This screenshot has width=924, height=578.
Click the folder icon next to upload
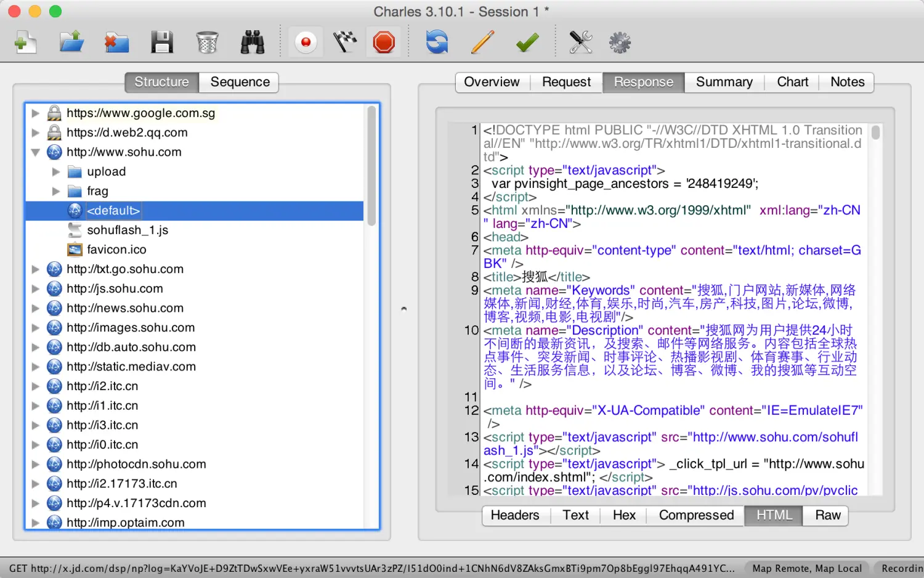[75, 171]
